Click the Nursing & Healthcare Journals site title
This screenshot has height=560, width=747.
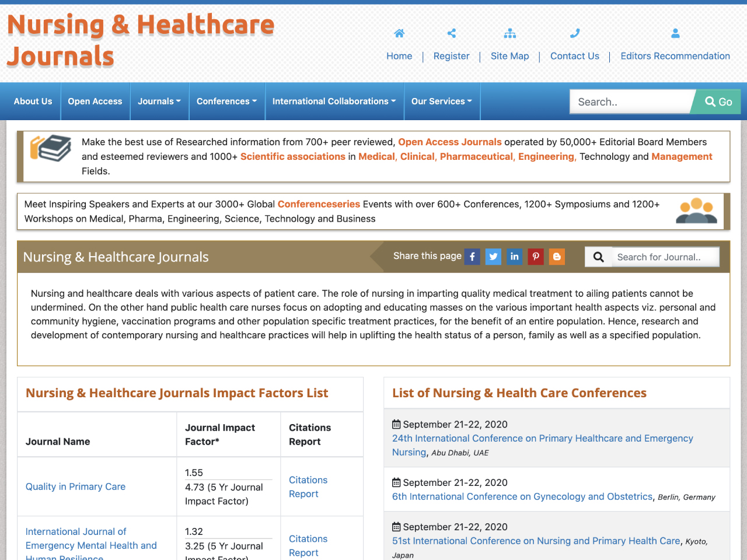pos(140,41)
